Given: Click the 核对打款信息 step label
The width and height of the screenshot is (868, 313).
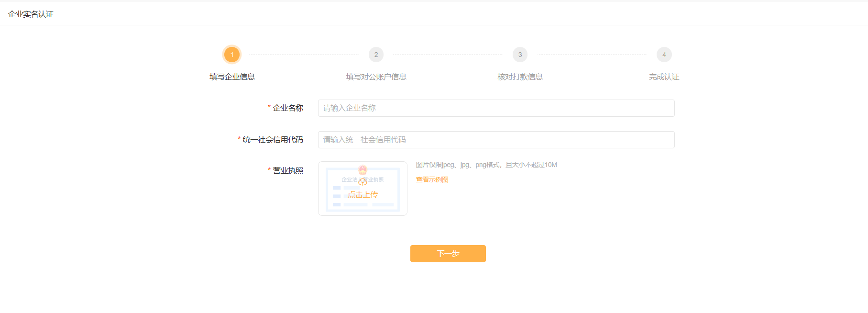Looking at the screenshot, I should 520,77.
